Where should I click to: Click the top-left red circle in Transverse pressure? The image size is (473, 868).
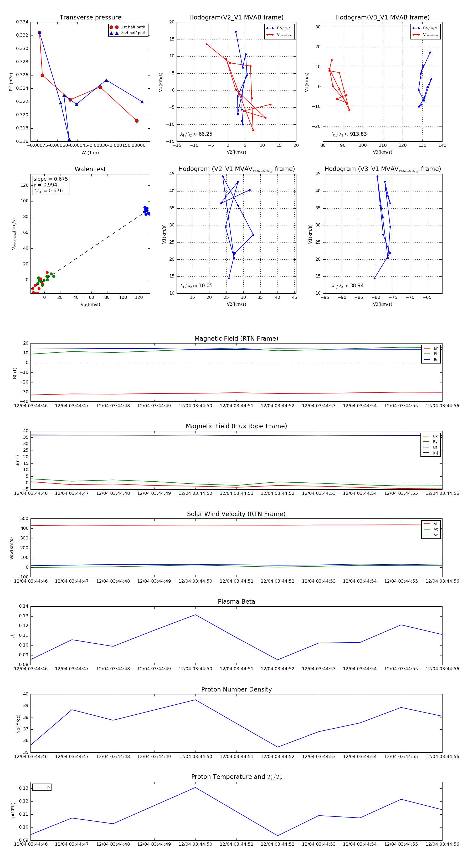[39, 33]
